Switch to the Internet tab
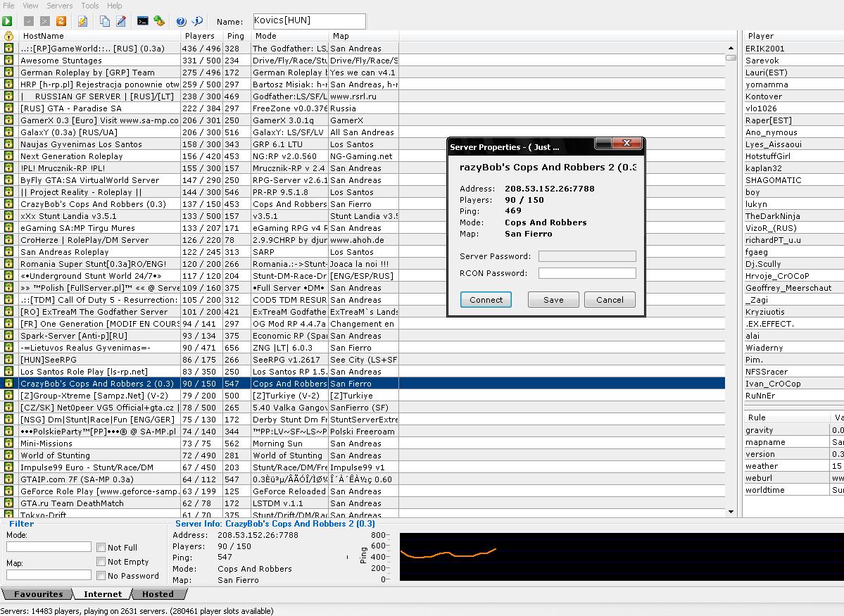The width and height of the screenshot is (844, 616). coord(102,594)
